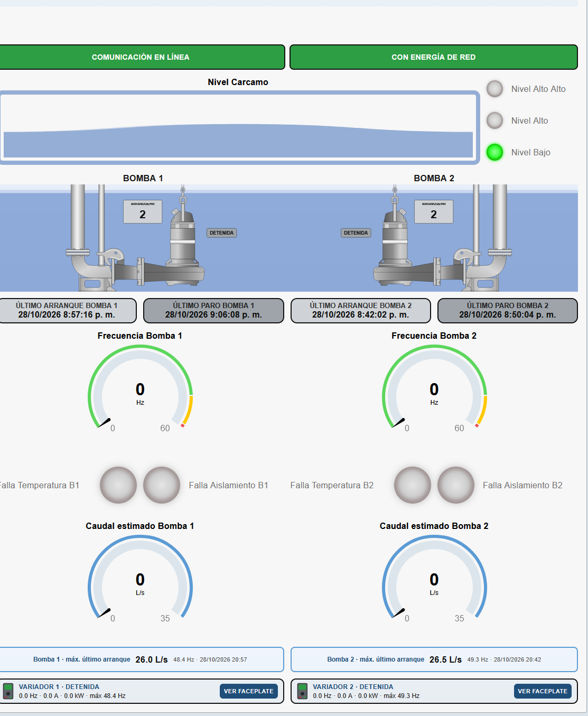Click the 'Frecuencia Bomba 1' title
Viewport: 588px width, 716px height.
coord(140,336)
